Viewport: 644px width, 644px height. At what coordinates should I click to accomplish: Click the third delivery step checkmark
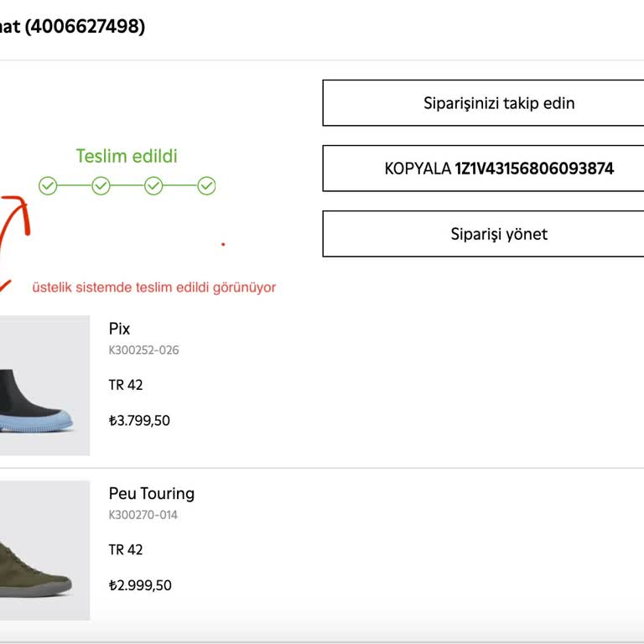(x=153, y=186)
